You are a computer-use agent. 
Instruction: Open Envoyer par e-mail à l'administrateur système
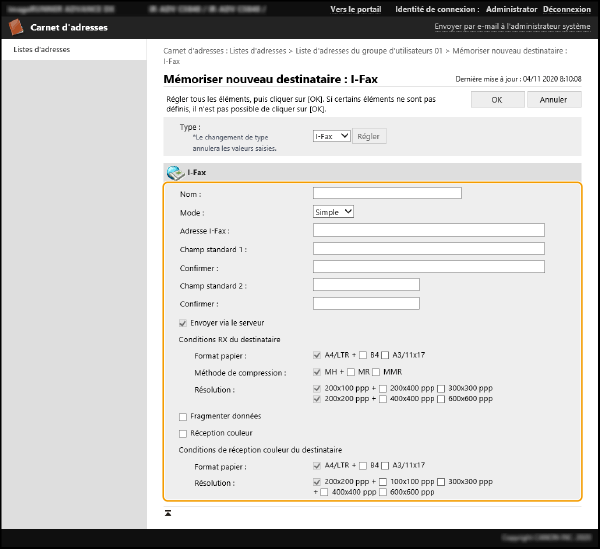click(x=512, y=27)
